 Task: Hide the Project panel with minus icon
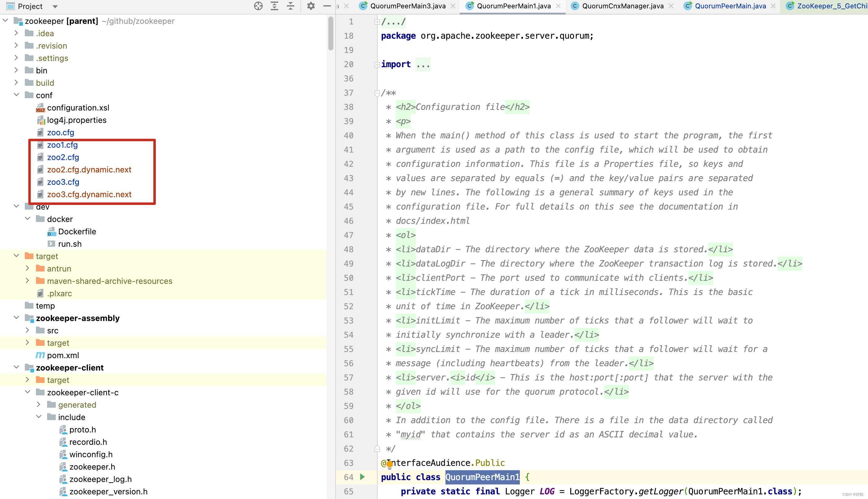327,6
